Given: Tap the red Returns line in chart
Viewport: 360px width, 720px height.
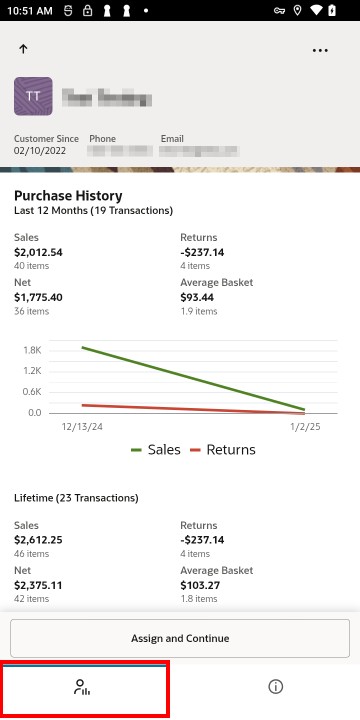Looking at the screenshot, I should tap(193, 409).
